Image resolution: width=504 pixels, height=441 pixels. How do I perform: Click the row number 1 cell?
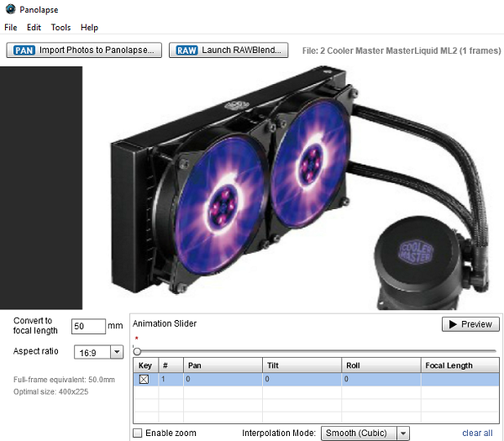pyautogui.click(x=171, y=380)
